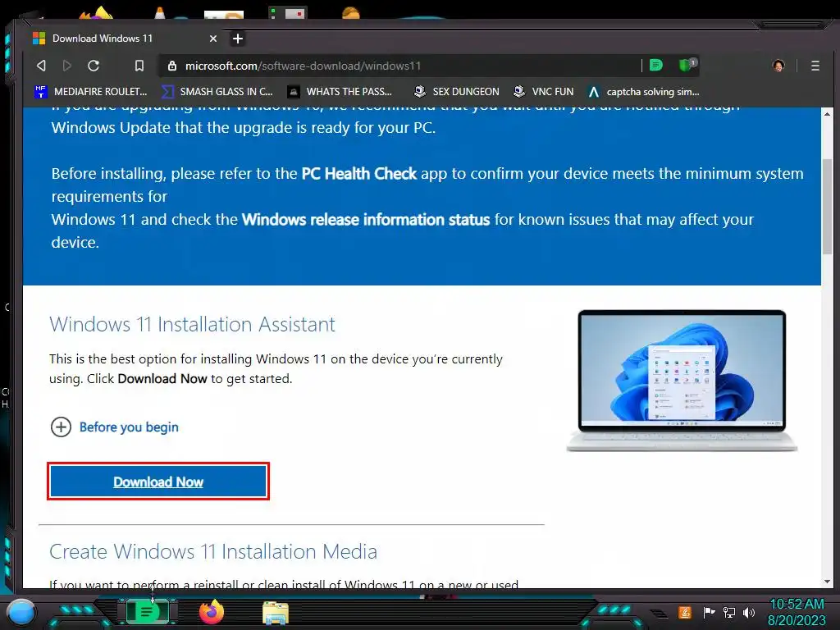Click the vertical scrollbar thumb
The height and width of the screenshot is (630, 840).
pos(827,206)
